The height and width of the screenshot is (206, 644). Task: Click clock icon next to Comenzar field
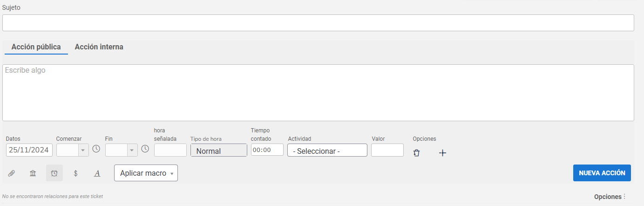(x=96, y=149)
